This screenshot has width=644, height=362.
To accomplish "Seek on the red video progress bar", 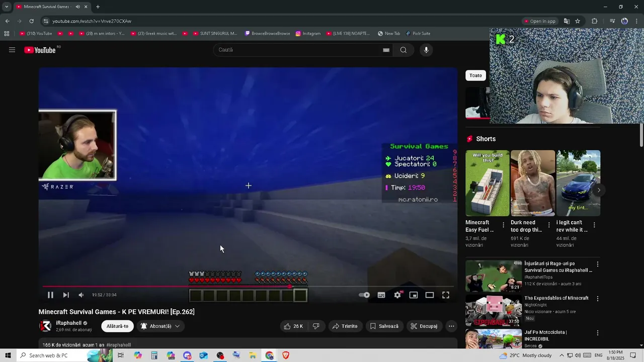I will [x=248, y=287].
